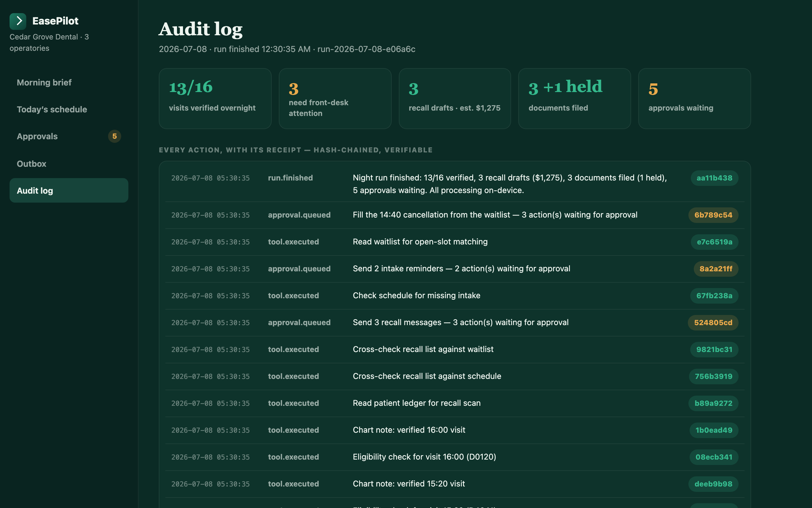Select 'Cross-check recall list against waitlist' entry

[x=423, y=349]
